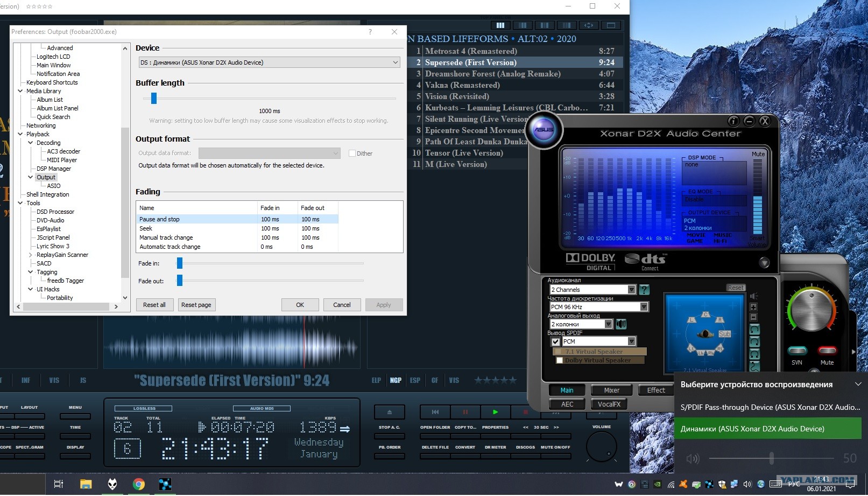Expand the ReplayGain Scanner tree node

coord(31,255)
